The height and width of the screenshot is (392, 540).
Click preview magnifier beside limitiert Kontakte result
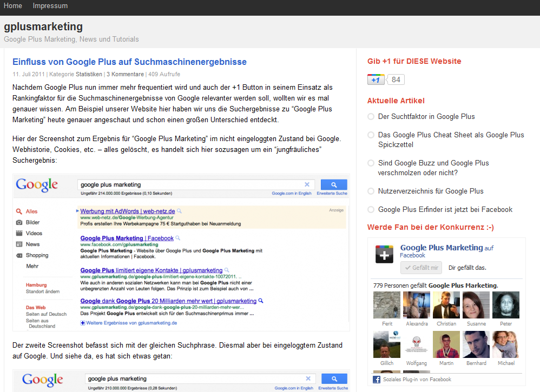pyautogui.click(x=227, y=270)
